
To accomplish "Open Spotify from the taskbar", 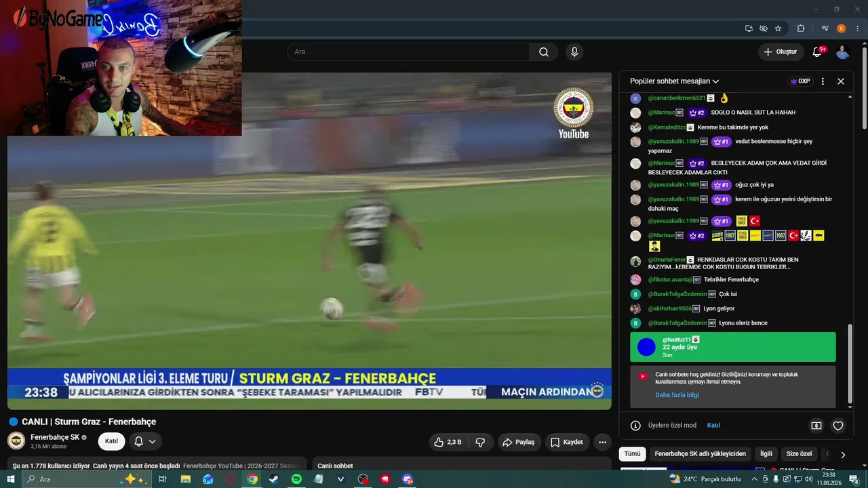I will pos(296,479).
